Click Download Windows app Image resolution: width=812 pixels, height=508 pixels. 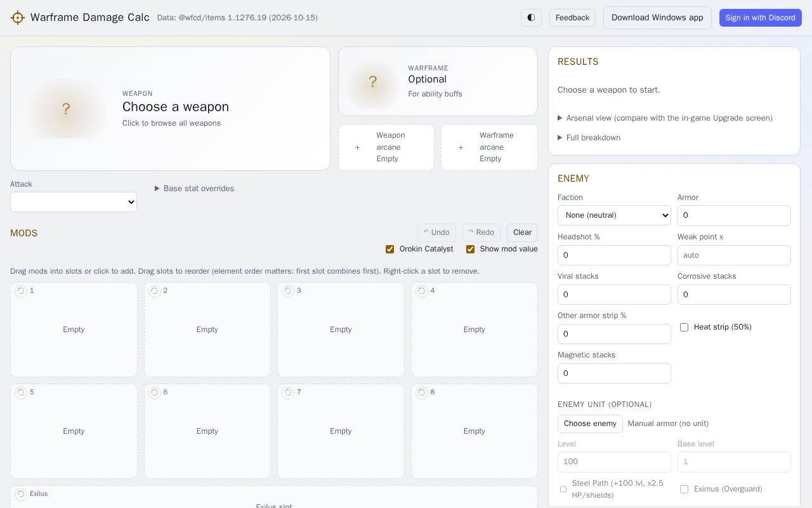click(x=657, y=18)
